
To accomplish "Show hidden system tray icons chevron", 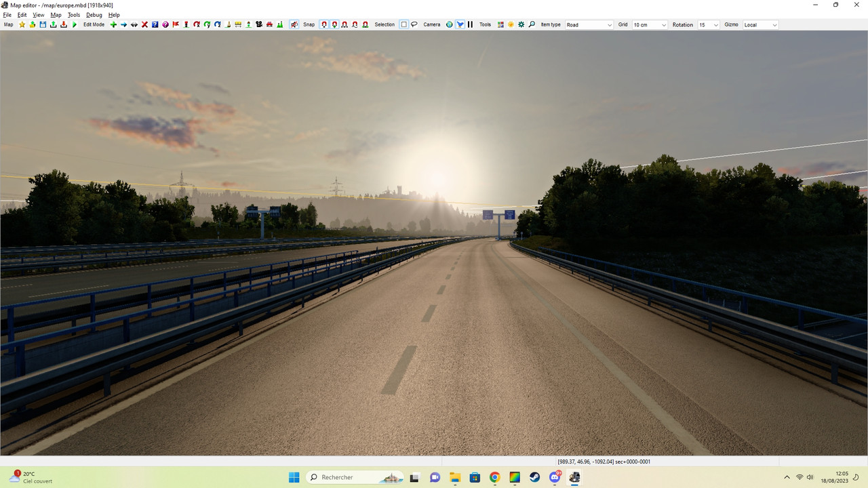I will [787, 477].
